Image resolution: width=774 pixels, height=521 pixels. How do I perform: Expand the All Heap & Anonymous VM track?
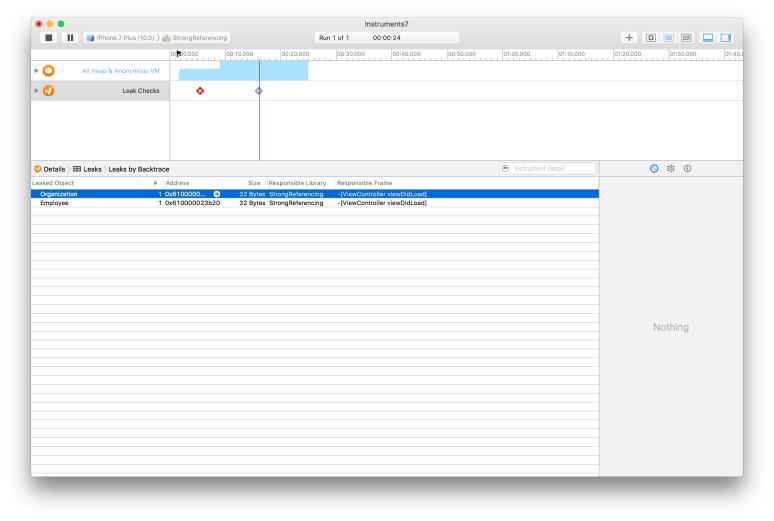point(37,71)
